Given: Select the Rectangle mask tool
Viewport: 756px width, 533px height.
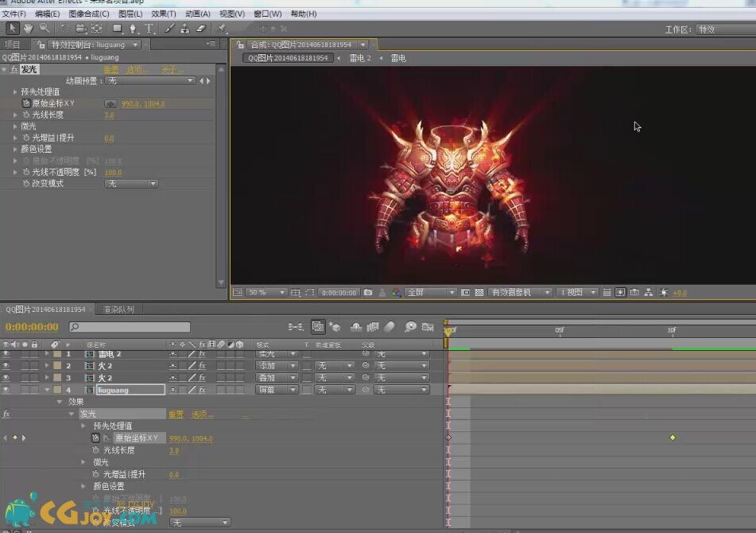Looking at the screenshot, I should [x=117, y=29].
